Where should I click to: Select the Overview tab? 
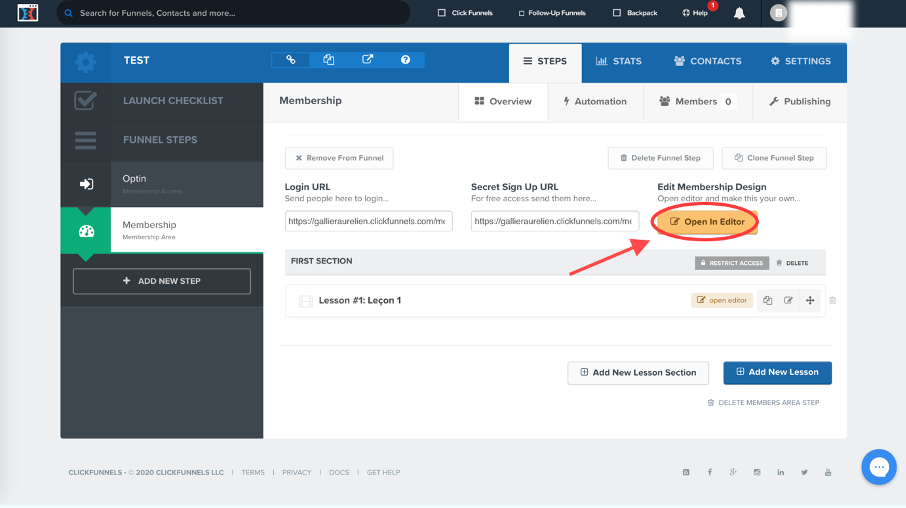point(503,102)
